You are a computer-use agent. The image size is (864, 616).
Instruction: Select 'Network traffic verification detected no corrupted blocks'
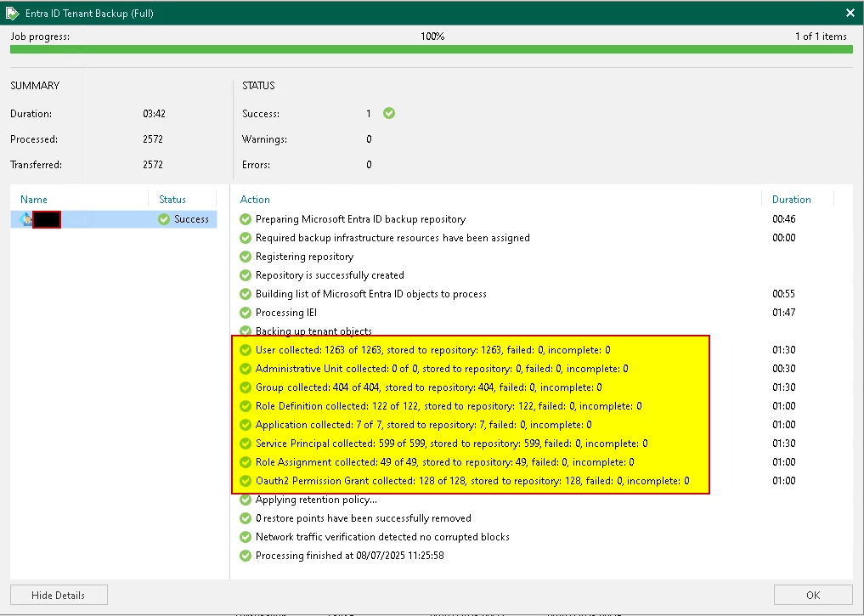pos(382,537)
